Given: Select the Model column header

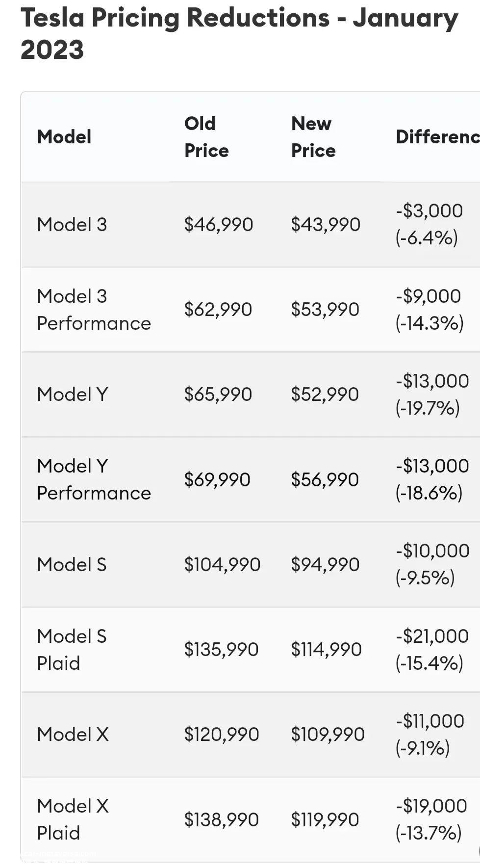Looking at the screenshot, I should pos(64,137).
